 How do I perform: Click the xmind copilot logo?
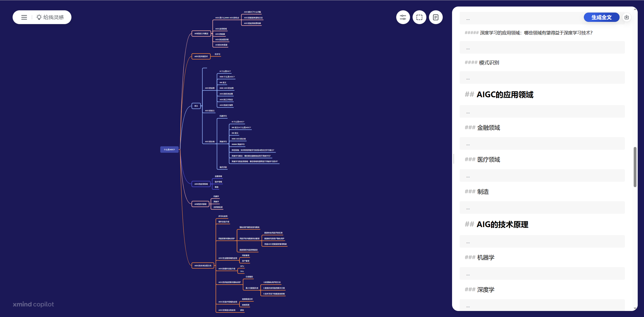click(x=33, y=304)
